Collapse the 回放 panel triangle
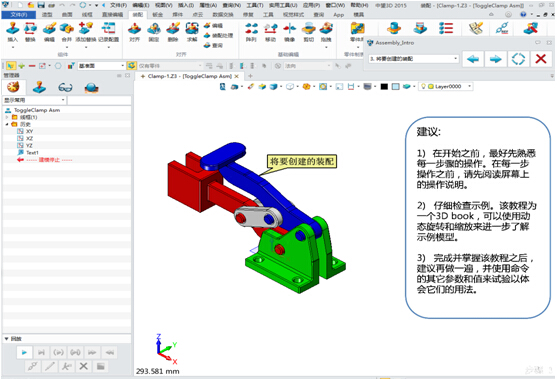Viewport: 557px width, 379px height. click(x=6, y=339)
